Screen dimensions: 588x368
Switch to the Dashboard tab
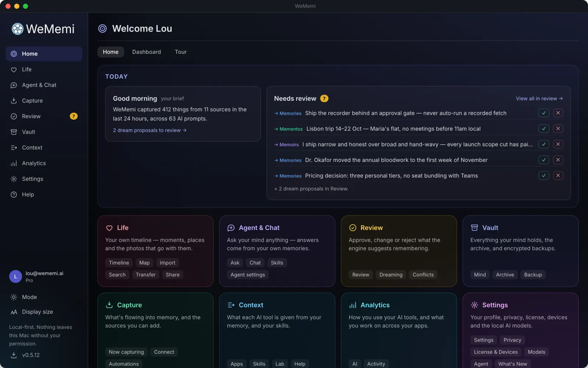click(147, 52)
